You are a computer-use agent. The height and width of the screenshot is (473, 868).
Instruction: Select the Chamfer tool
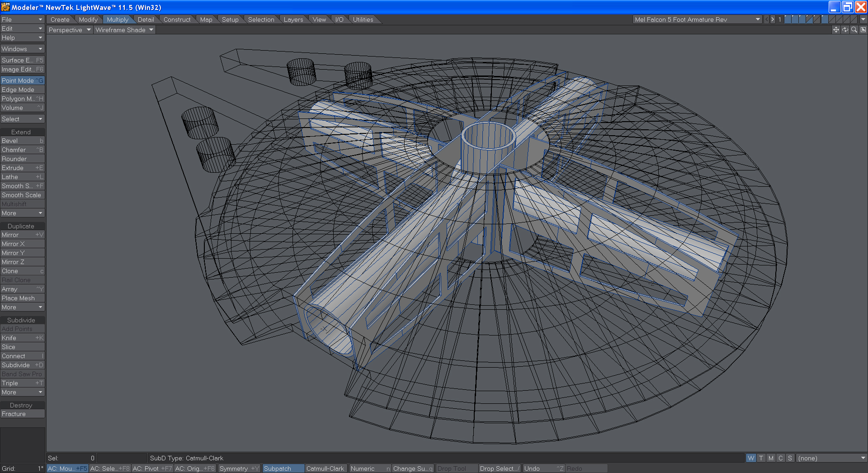click(22, 150)
